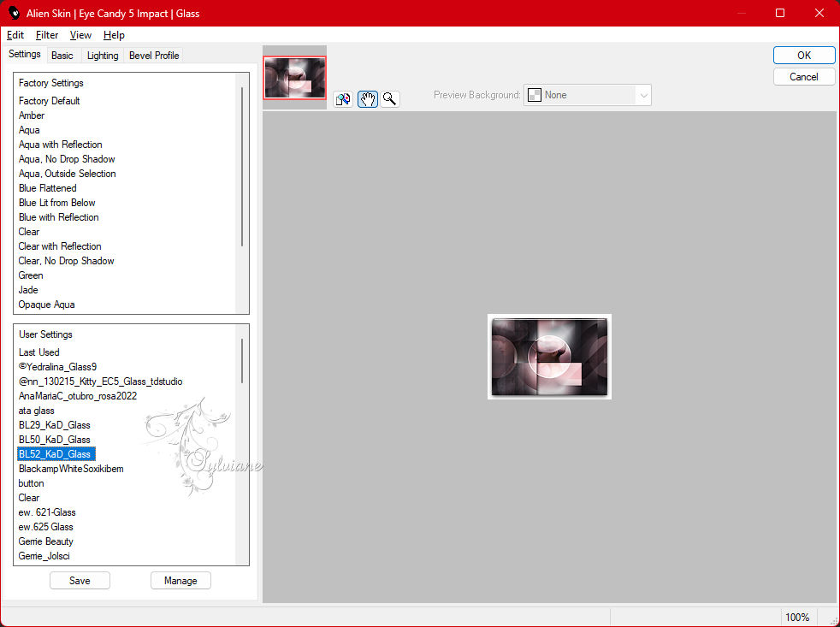Select BL29_KaD_Glass user setting

click(54, 424)
